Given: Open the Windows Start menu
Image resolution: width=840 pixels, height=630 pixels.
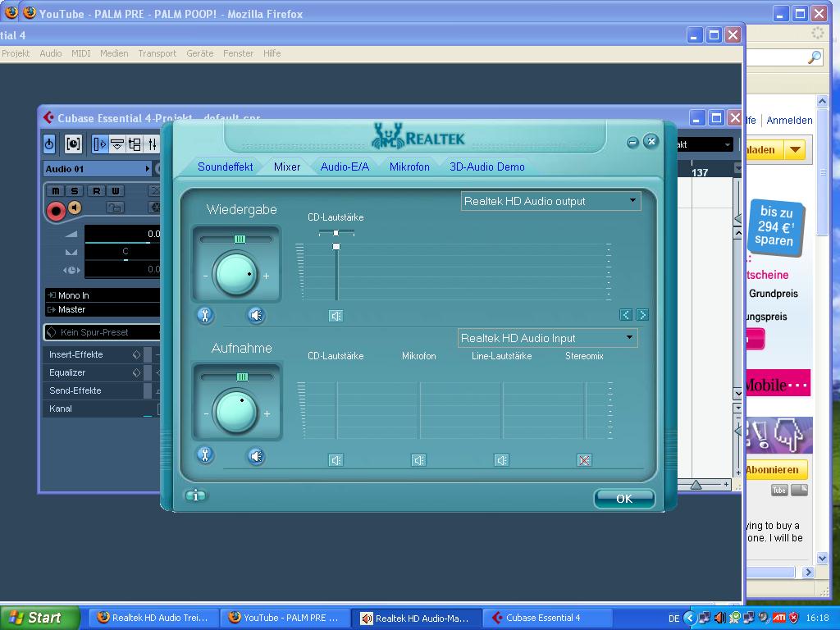Looking at the screenshot, I should [39, 618].
